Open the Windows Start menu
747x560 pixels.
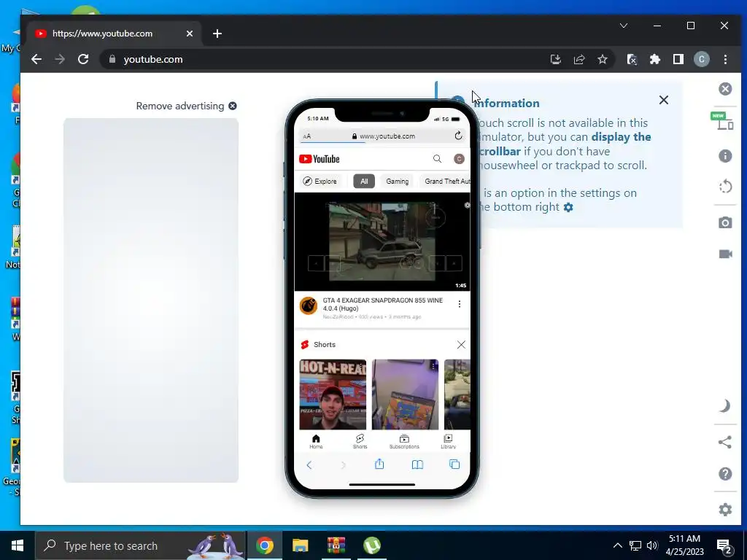[18, 545]
